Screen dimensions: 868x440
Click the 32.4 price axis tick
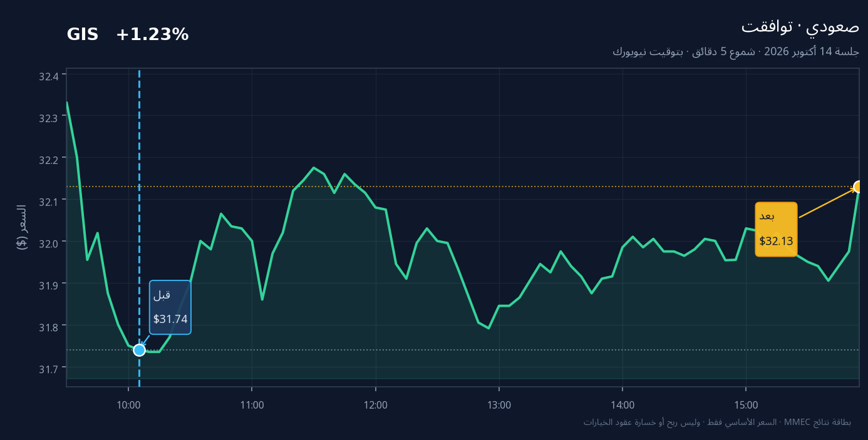48,76
